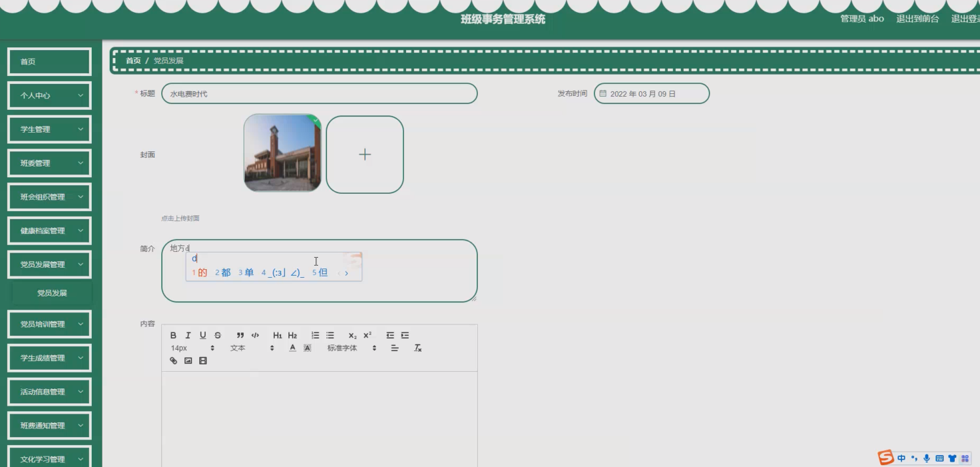The image size is (980, 467).
Task: Click the uploaded cover image thumbnail
Action: point(282,153)
